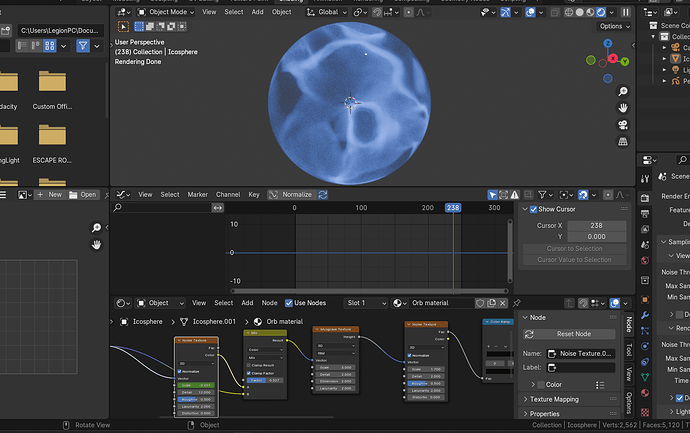Select thumbnail grid display in file browser
690x433 pixels.
coord(50,46)
